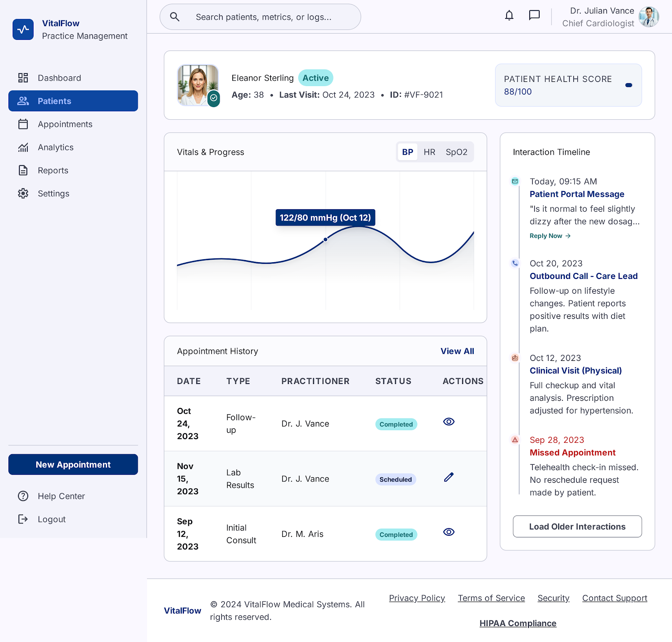Click the New Appointment button
Viewport: 672px width, 642px height.
click(x=73, y=464)
